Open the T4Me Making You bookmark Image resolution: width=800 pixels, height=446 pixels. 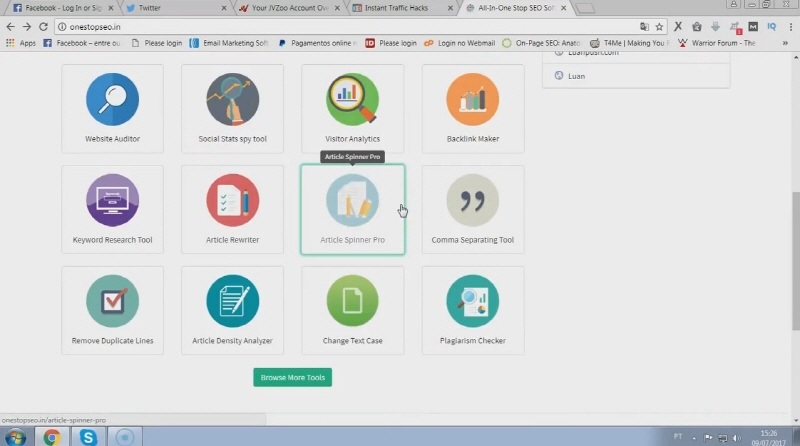coord(629,43)
